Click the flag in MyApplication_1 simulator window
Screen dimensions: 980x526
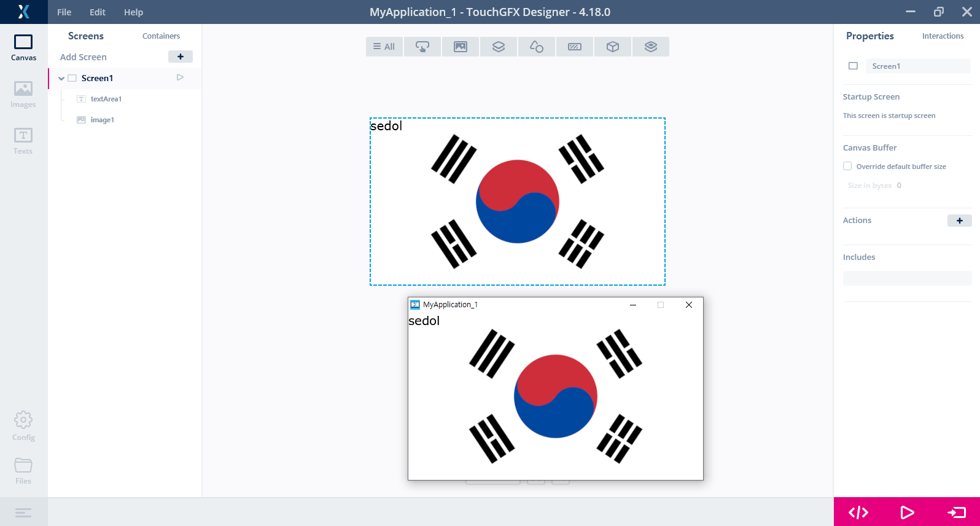(556, 396)
